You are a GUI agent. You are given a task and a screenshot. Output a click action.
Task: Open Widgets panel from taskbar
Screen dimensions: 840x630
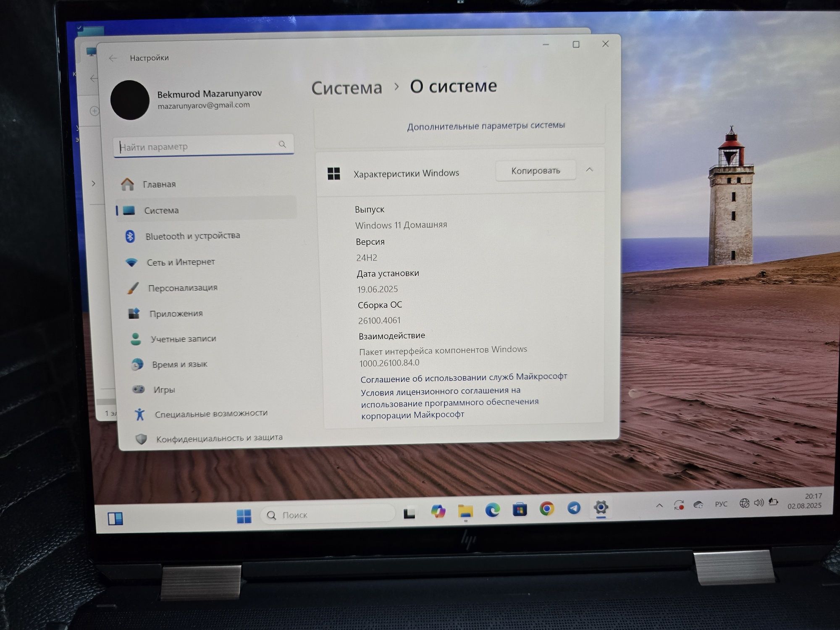[115, 519]
